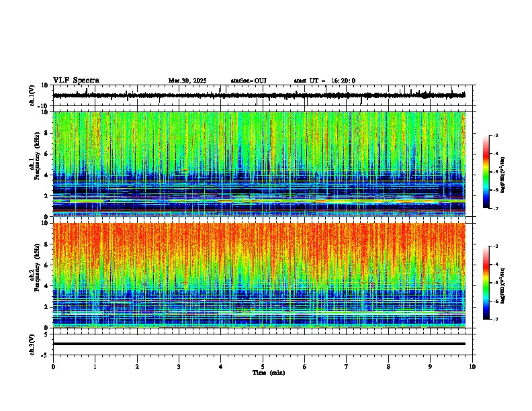Click the ch.1 frequency spectrogram panel
532x411 pixels.
259,164
